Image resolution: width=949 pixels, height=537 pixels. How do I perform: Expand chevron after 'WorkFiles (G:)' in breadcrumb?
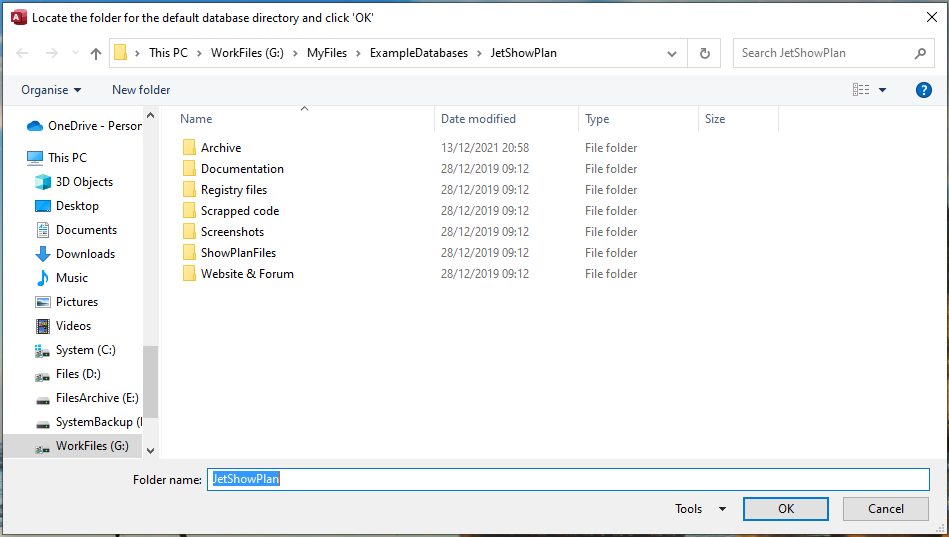click(295, 53)
